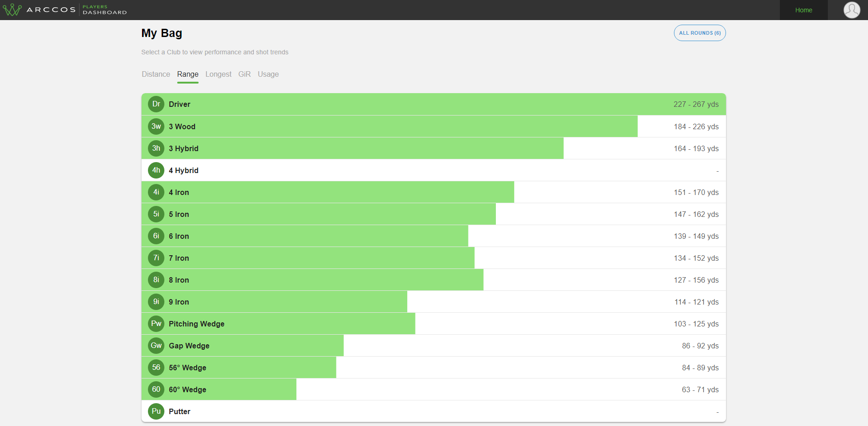
Task: Select the 7i club badge
Action: [156, 258]
